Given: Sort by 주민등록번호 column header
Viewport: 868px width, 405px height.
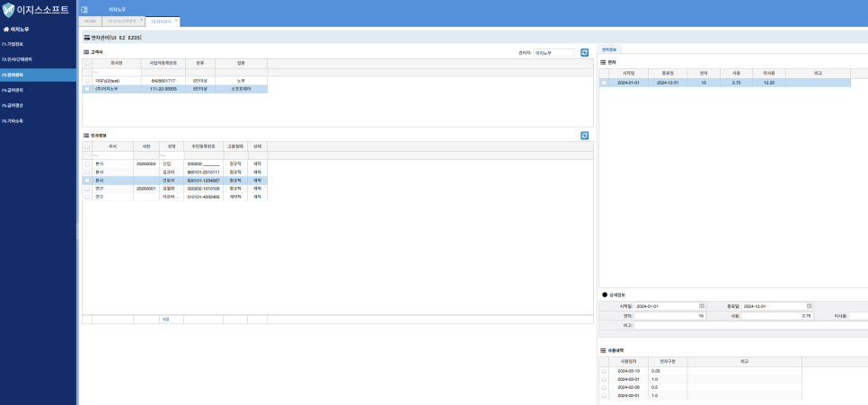Looking at the screenshot, I should (203, 146).
